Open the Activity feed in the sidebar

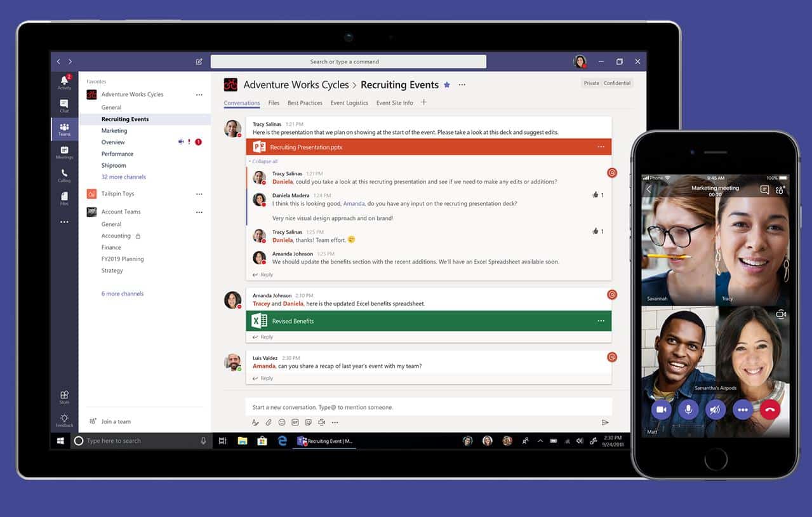64,83
